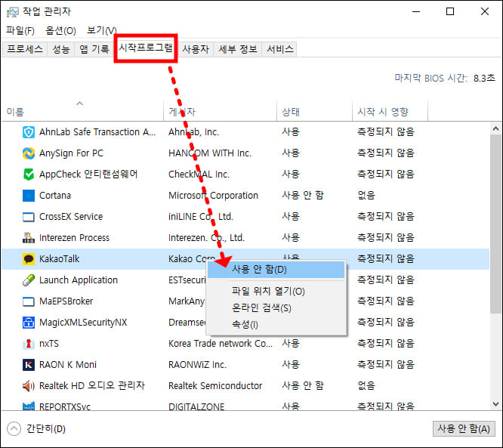Choose 온라인 검색(S) in context menu
503x448 pixels.
click(x=276, y=308)
